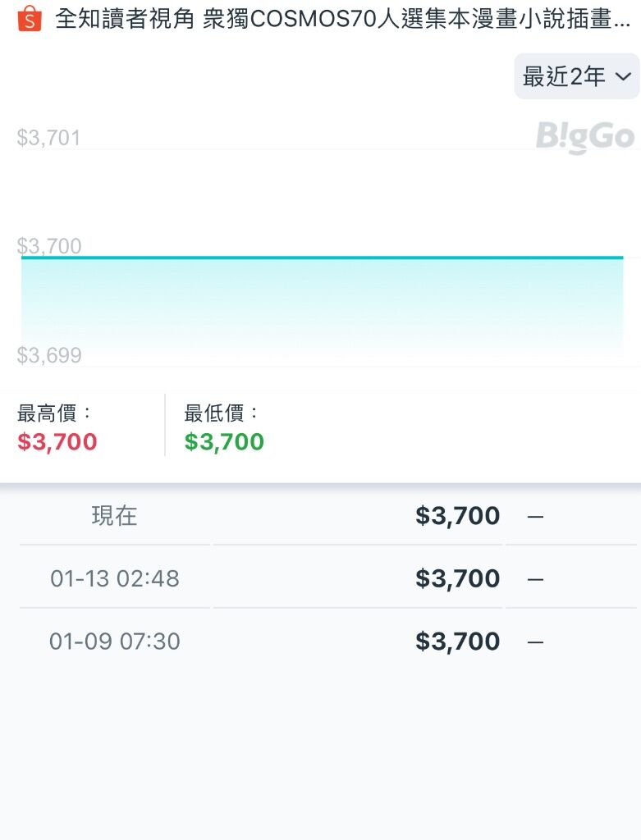Open the 最近2年 time range dropdown
Screen dimensions: 641x840
[x=577, y=76]
